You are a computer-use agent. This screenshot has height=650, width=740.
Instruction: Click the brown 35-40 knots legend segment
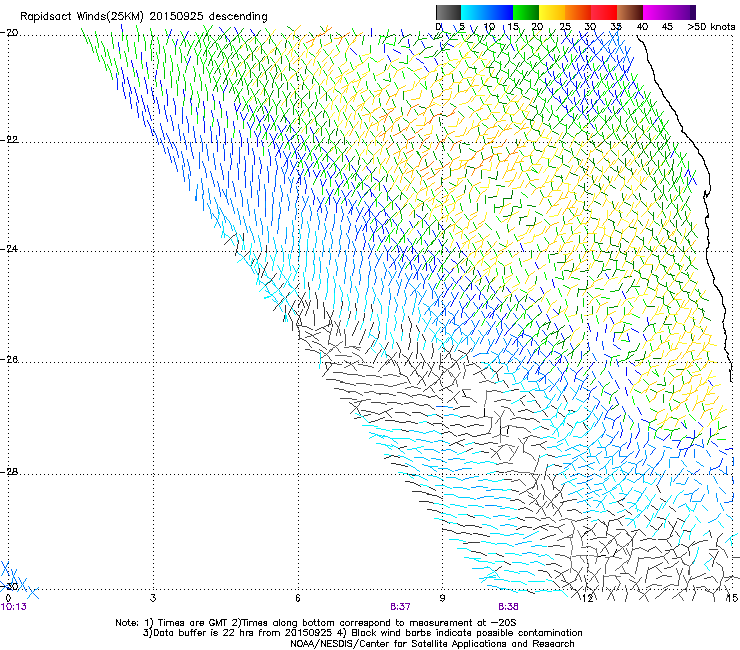(x=630, y=12)
